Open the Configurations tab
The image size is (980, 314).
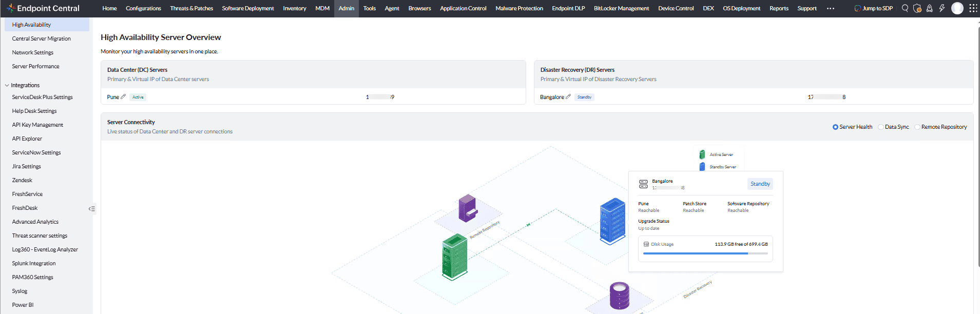(x=143, y=8)
